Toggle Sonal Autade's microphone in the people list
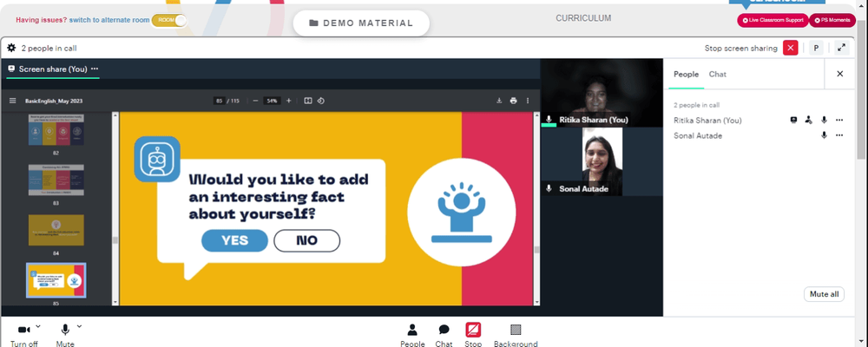Viewport: 868px width, 347px height. [x=824, y=135]
